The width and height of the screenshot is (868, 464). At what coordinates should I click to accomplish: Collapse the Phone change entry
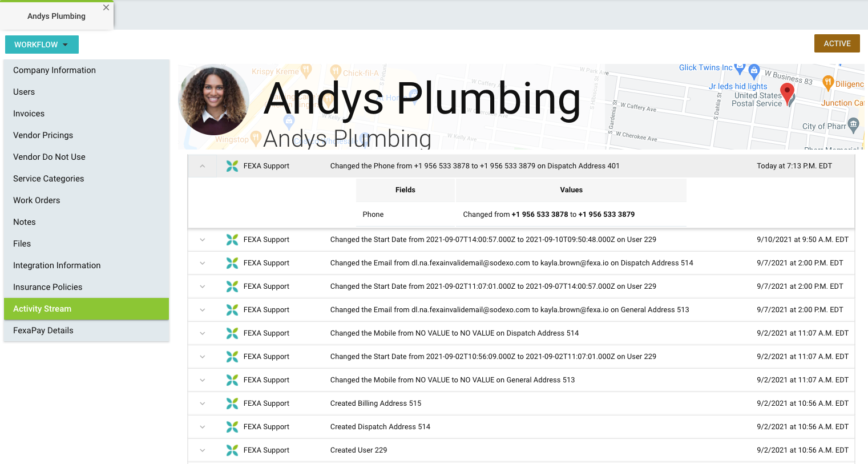203,166
